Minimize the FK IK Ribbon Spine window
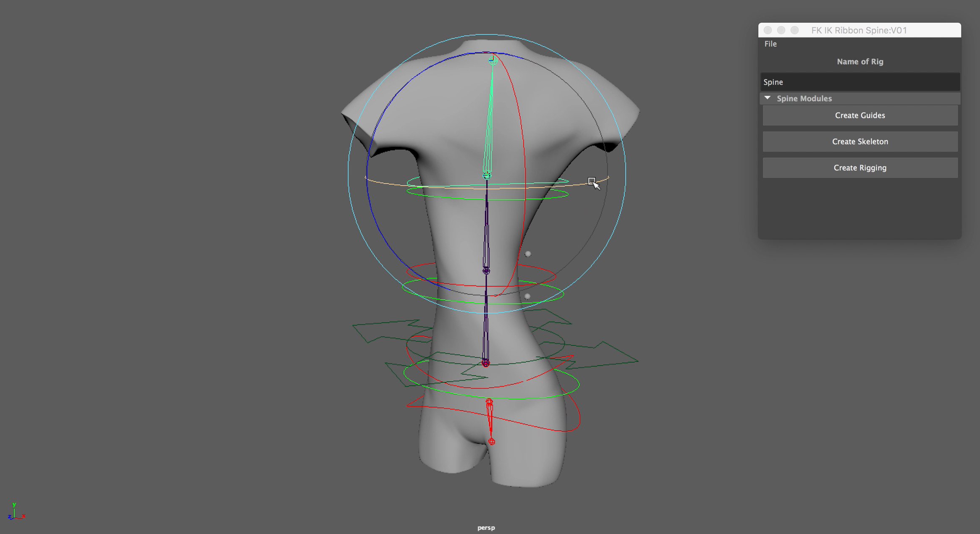980x534 pixels. [x=781, y=30]
